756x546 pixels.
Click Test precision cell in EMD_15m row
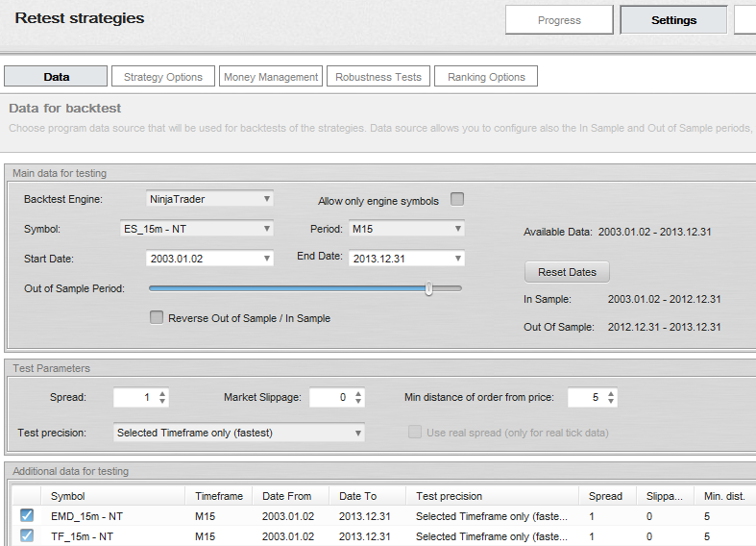click(x=492, y=516)
